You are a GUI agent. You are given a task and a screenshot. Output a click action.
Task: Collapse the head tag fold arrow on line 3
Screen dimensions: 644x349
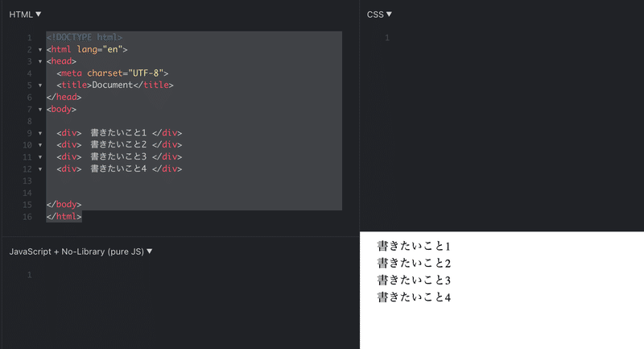point(40,62)
